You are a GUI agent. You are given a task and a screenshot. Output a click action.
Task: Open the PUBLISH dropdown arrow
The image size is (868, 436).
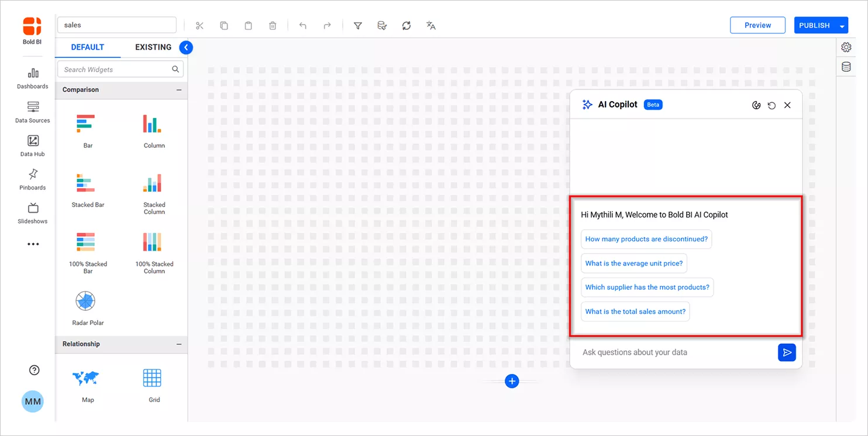pos(842,26)
